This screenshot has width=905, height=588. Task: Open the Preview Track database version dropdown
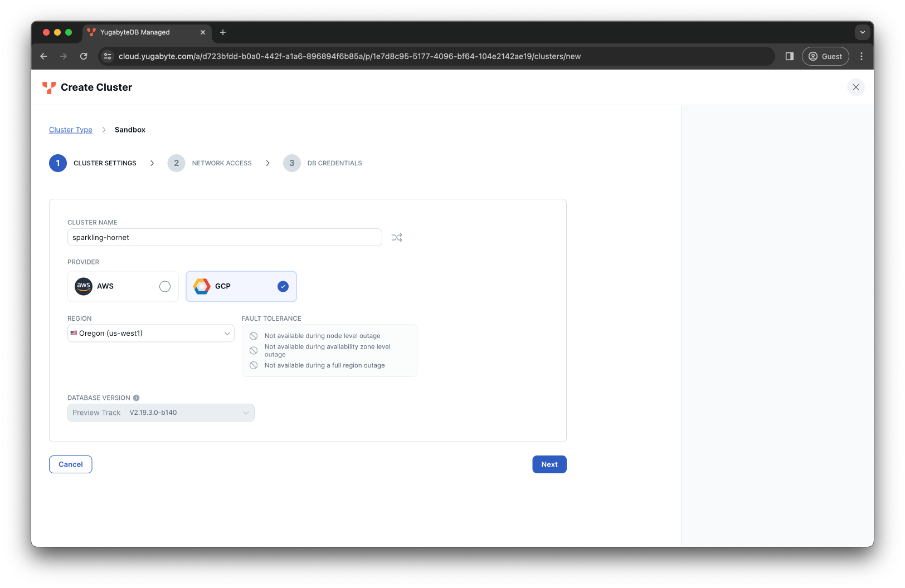coord(160,413)
